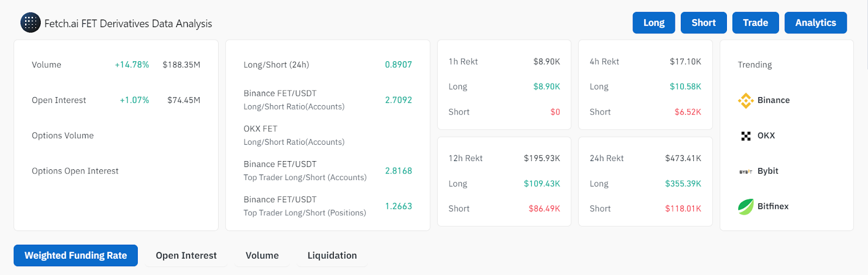Image resolution: width=868 pixels, height=275 pixels.
Task: Switch to the Liquidation tab
Action: point(332,255)
